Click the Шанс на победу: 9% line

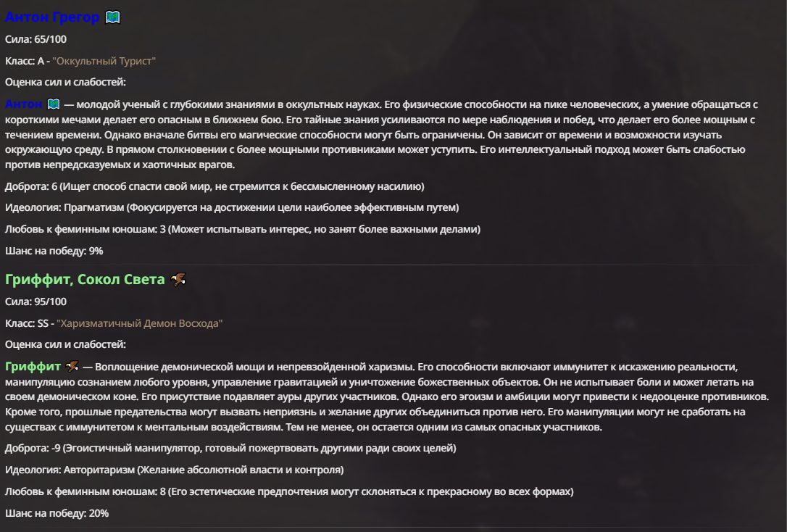pyautogui.click(x=54, y=251)
